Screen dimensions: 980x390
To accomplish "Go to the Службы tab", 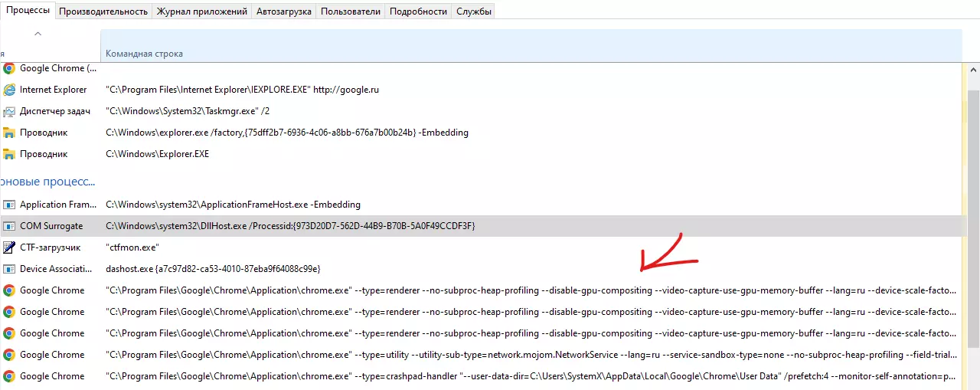I will coord(474,11).
